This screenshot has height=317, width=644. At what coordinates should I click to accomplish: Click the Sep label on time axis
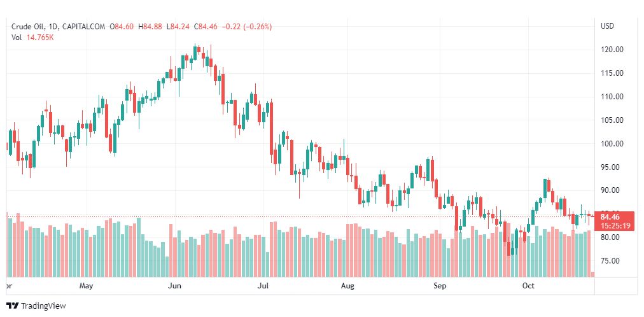(440, 286)
